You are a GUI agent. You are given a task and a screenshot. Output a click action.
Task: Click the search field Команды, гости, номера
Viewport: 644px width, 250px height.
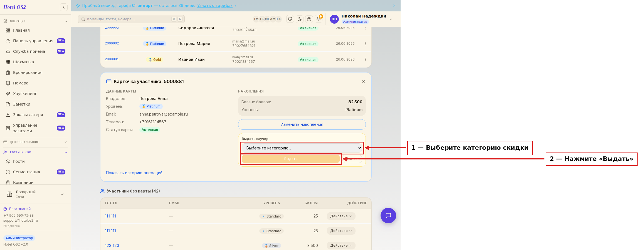[131, 19]
